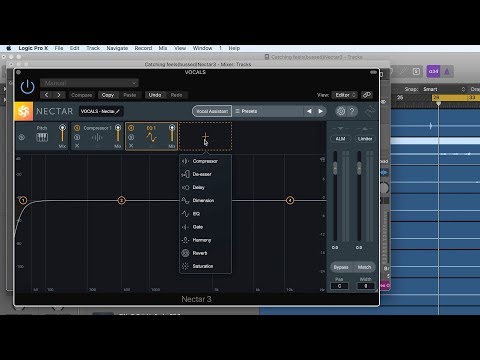480x360 pixels.
Task: Open Snap Smart dropdown in Tracks window
Action: coord(444,89)
